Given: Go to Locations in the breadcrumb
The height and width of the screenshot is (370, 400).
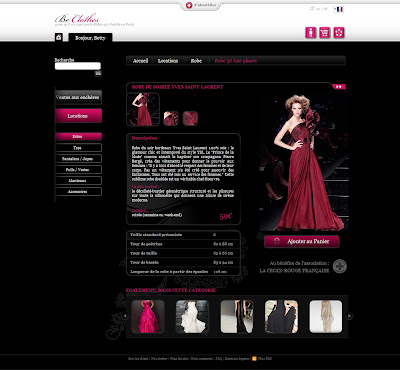Looking at the screenshot, I should click(168, 61).
